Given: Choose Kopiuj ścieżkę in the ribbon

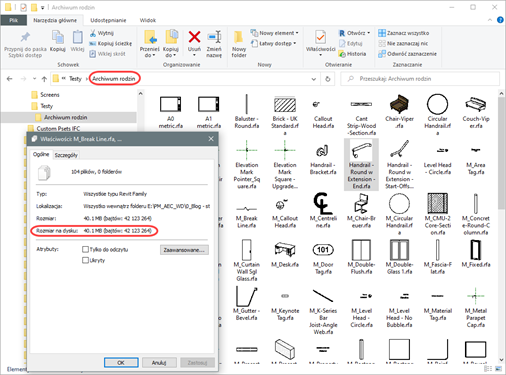Looking at the screenshot, I should coord(110,43).
